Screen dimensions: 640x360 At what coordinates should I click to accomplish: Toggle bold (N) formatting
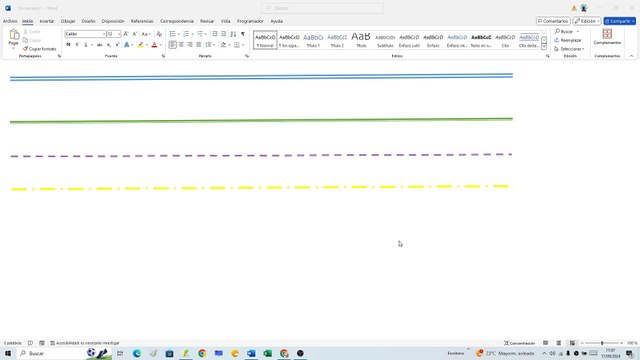coord(68,44)
